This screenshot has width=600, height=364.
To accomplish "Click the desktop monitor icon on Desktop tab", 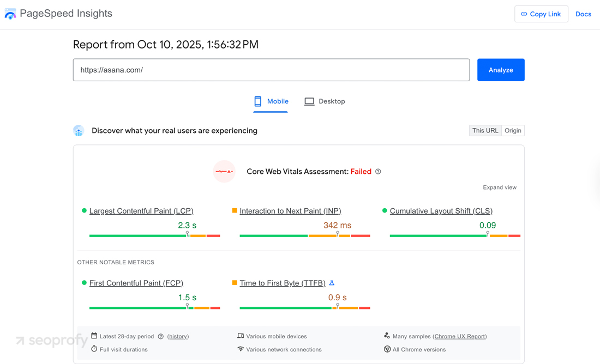I will (309, 101).
